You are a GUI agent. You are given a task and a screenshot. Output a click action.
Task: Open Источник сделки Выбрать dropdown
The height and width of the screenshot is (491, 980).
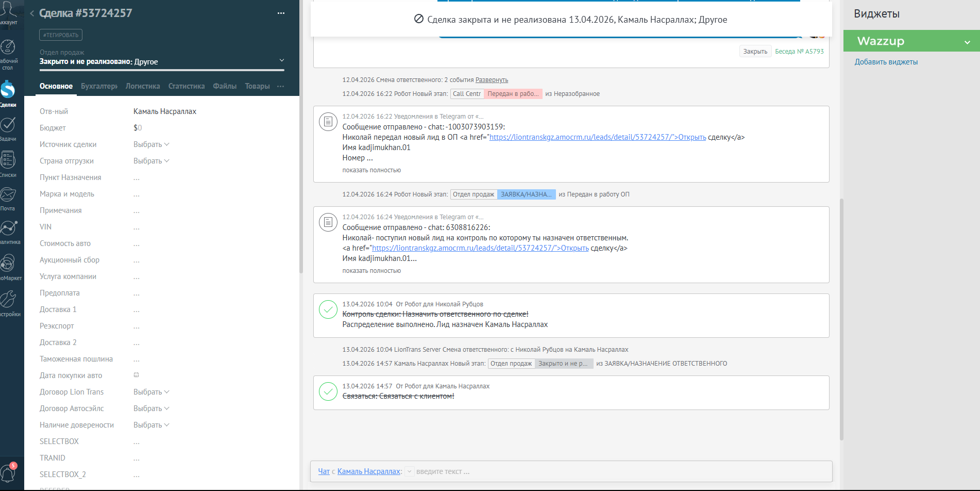click(151, 144)
